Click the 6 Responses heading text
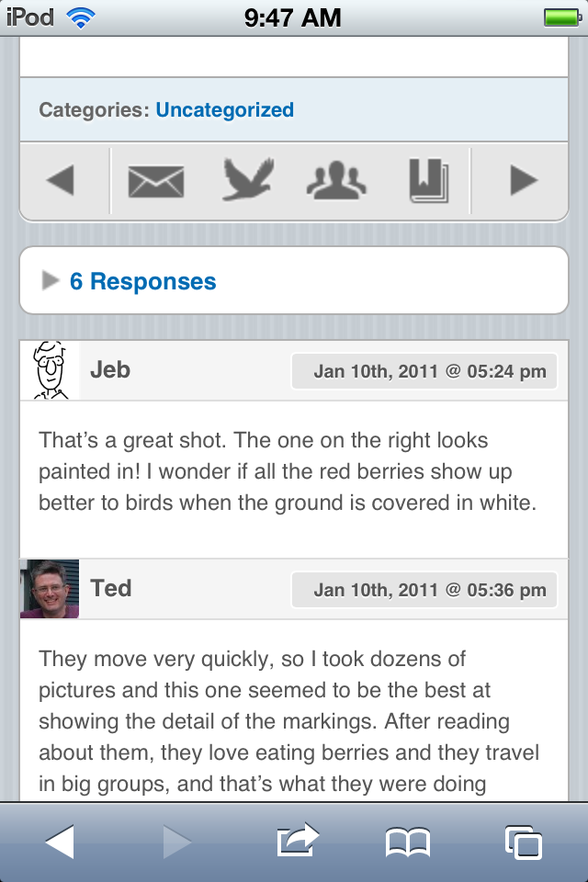Image resolution: width=588 pixels, height=882 pixels. (143, 281)
